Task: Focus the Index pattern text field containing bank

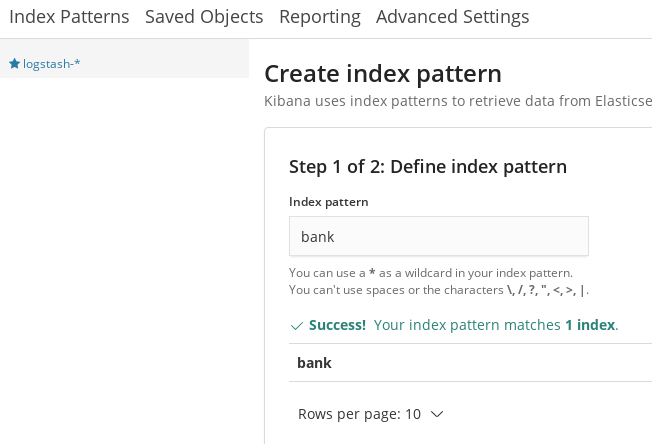Action: pyautogui.click(x=439, y=236)
